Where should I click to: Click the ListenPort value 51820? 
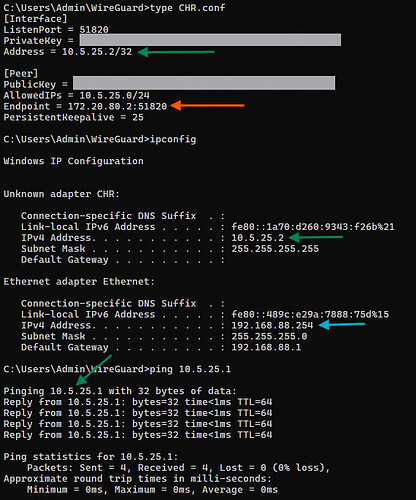point(94,30)
